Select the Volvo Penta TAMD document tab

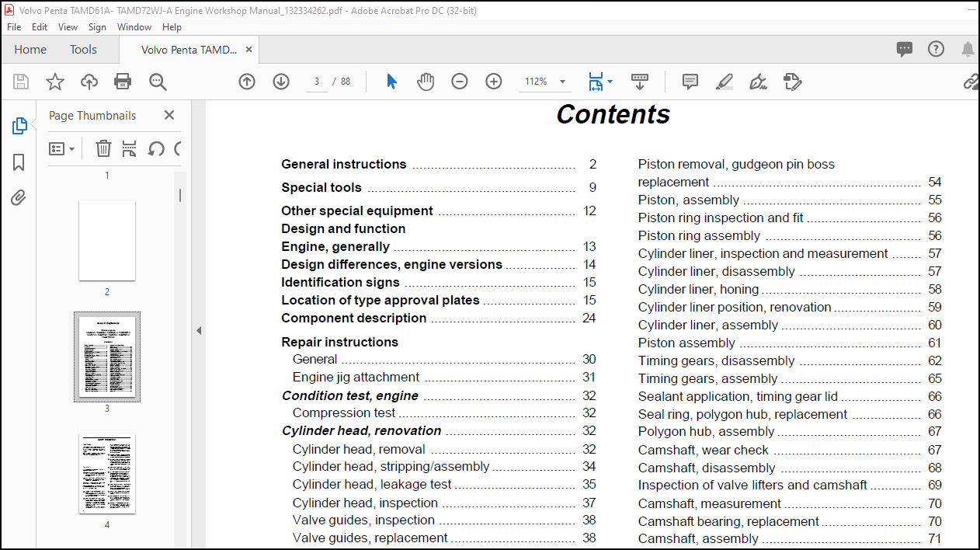click(189, 49)
